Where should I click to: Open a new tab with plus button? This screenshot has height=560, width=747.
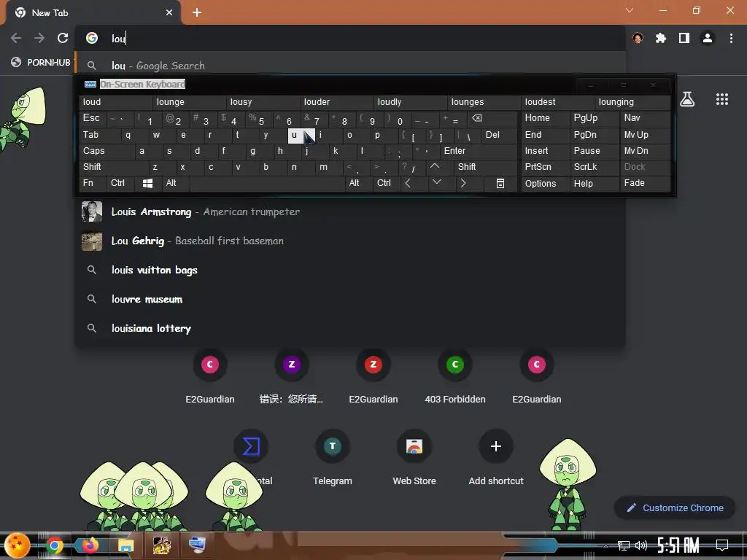point(197,12)
